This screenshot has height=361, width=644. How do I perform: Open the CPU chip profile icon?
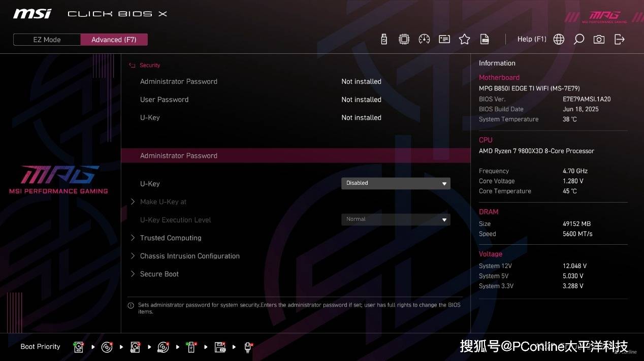click(404, 39)
